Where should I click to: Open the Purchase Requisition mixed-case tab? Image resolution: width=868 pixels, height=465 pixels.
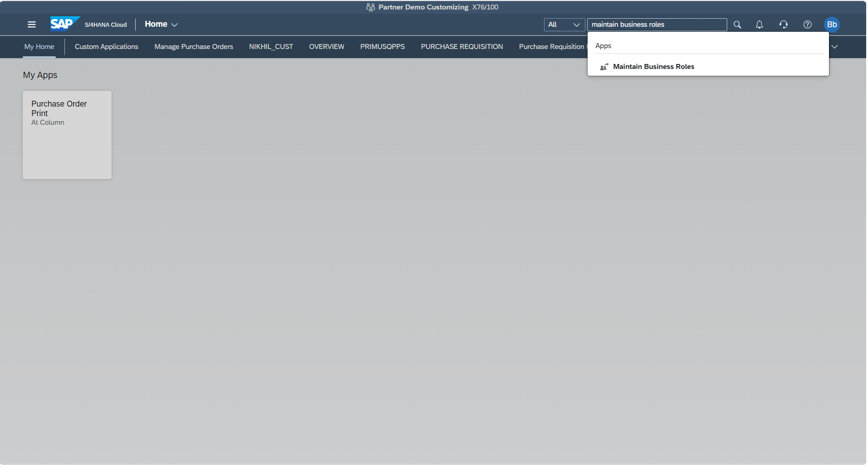tap(553, 47)
